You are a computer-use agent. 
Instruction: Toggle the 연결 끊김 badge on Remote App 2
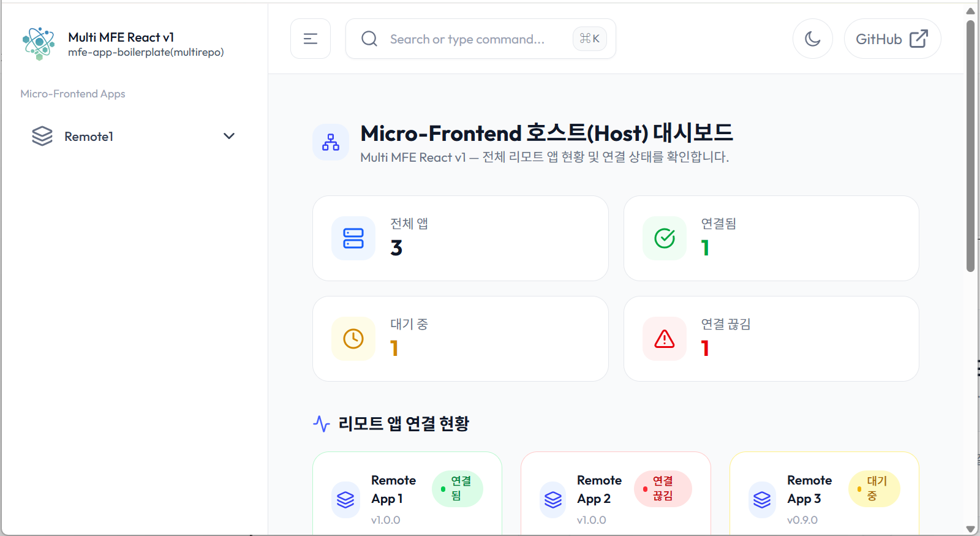(663, 488)
